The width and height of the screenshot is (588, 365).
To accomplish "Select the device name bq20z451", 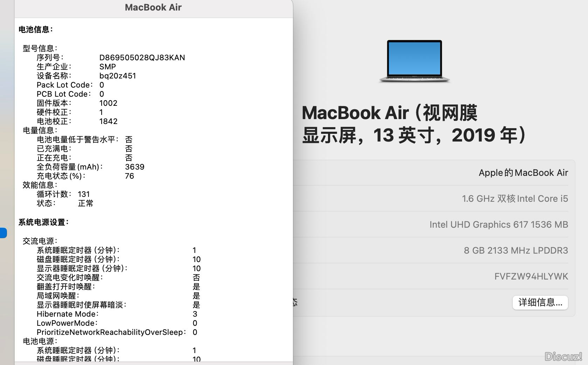I will [117, 76].
